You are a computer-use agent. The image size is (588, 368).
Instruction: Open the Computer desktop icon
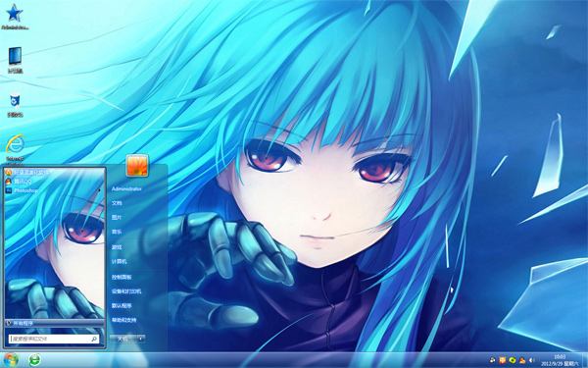[x=15, y=60]
